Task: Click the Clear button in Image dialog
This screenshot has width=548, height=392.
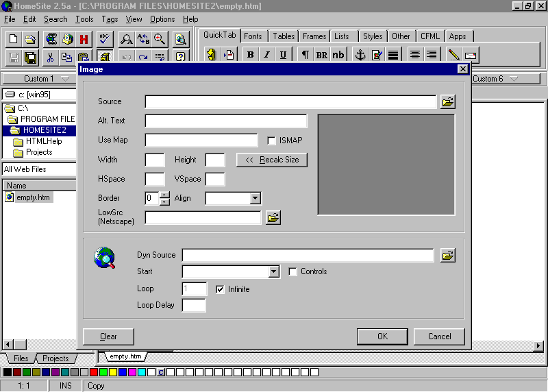Action: (x=108, y=336)
